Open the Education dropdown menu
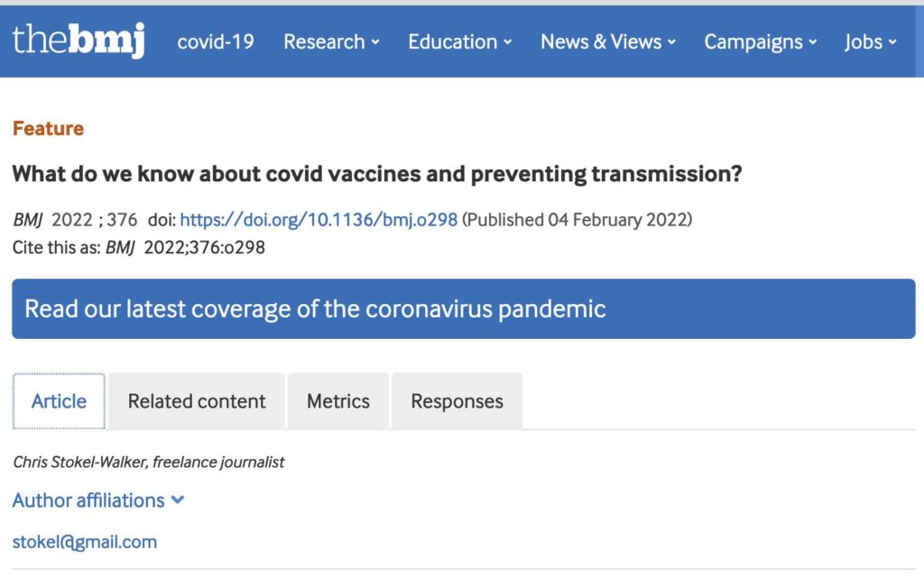This screenshot has width=924, height=578. pos(460,41)
